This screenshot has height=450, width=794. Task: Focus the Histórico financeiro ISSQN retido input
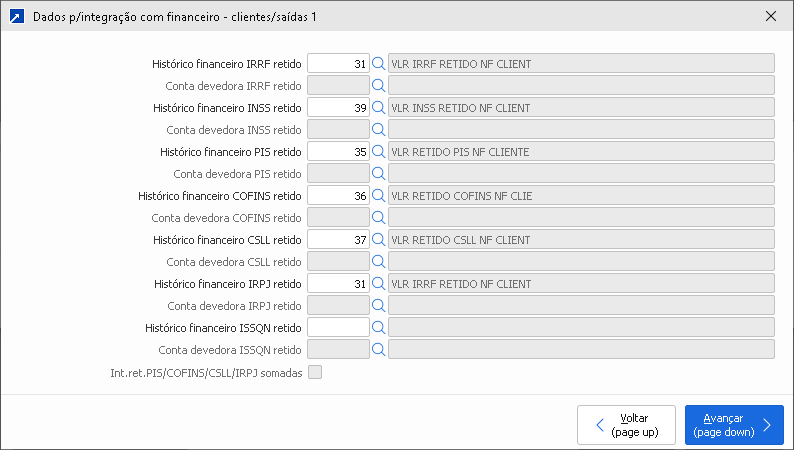click(339, 327)
